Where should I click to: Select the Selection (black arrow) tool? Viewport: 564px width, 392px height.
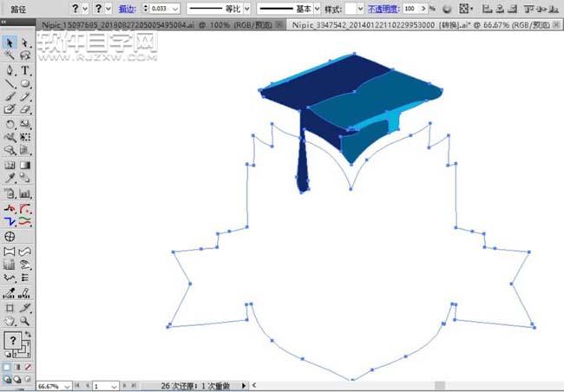click(10, 42)
